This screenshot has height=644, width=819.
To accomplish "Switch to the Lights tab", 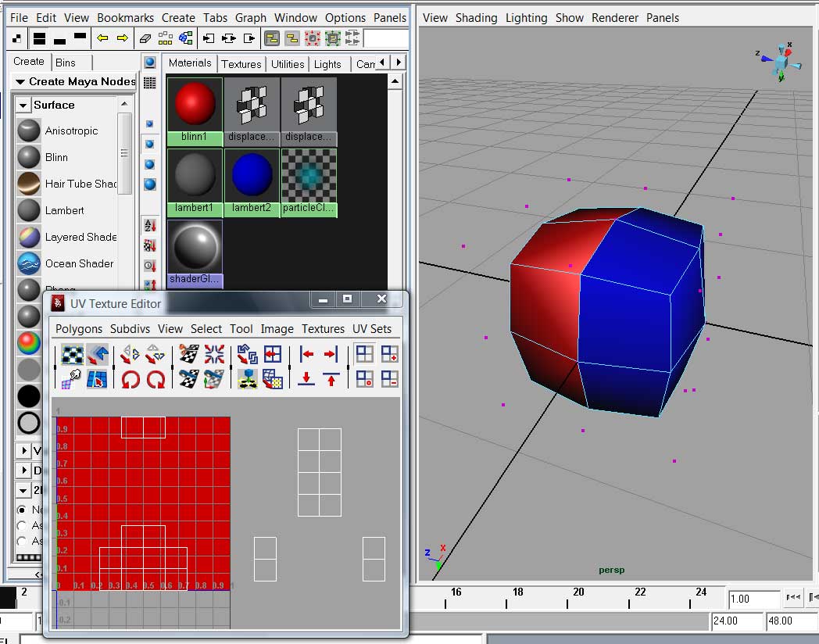I will (327, 64).
